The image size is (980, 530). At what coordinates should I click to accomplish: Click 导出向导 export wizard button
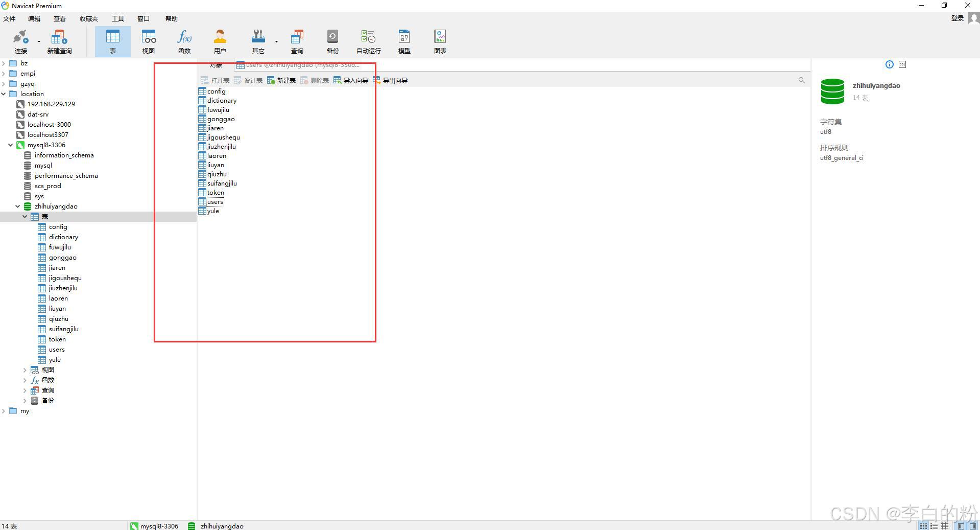click(390, 80)
